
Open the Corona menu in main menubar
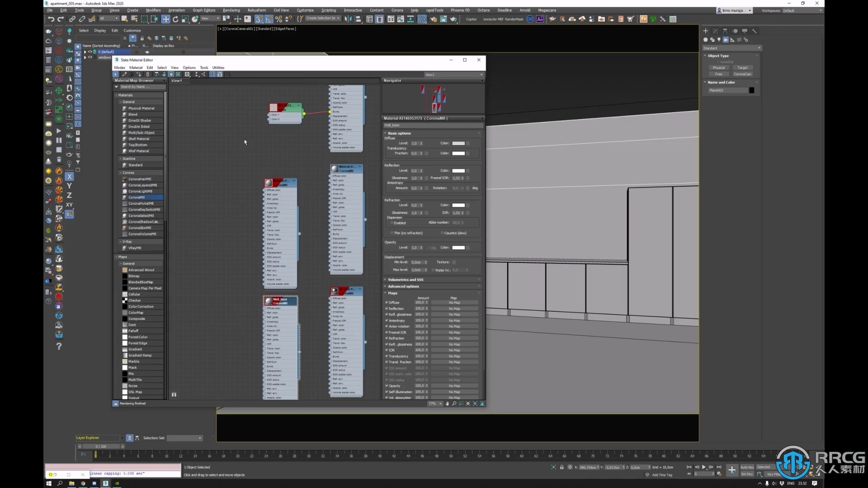397,10
